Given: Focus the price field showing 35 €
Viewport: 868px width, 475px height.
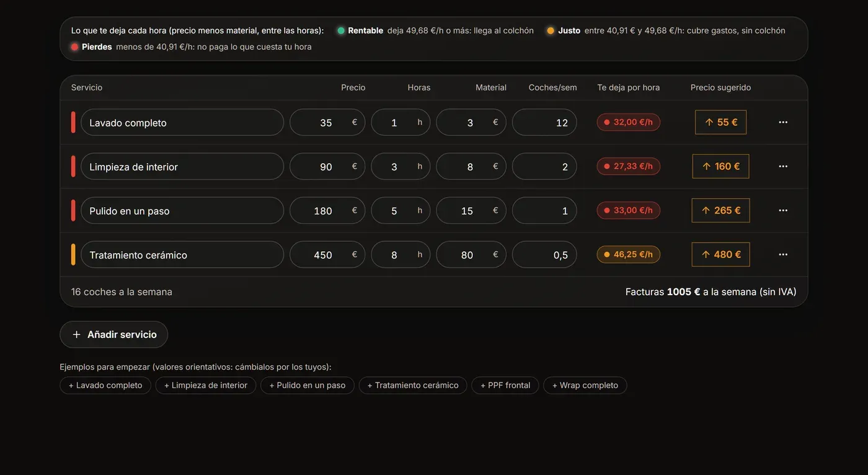Looking at the screenshot, I should pyautogui.click(x=327, y=122).
